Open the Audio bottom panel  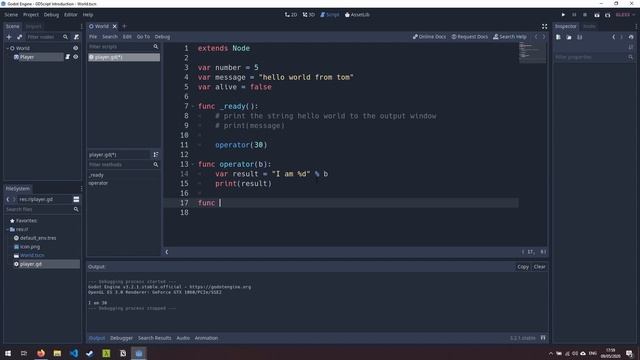pos(183,338)
